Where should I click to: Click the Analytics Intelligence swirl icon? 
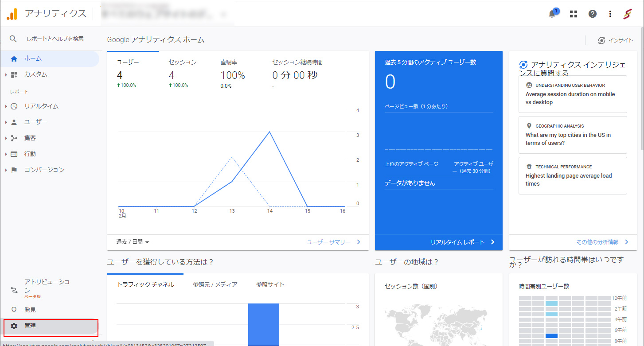(x=523, y=65)
